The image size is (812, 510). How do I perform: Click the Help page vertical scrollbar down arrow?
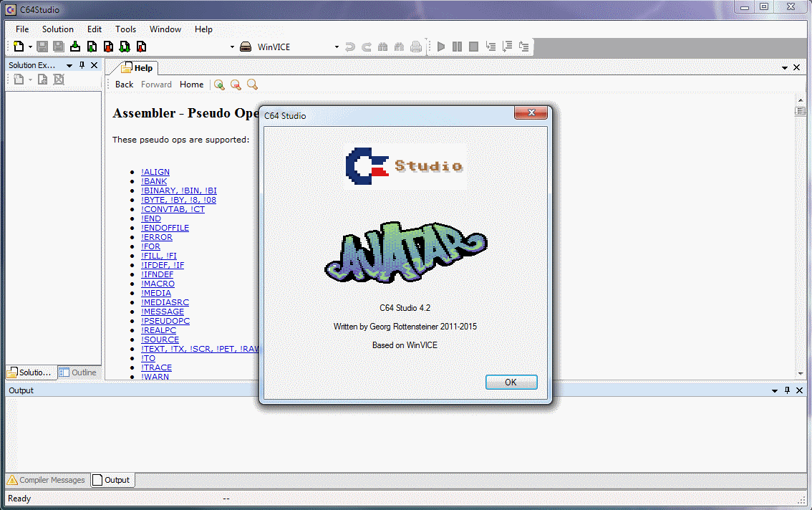pyautogui.click(x=801, y=373)
